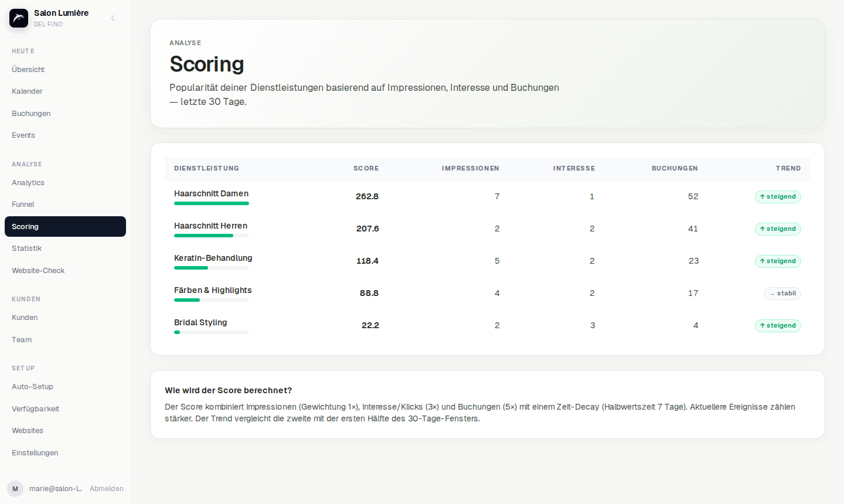The image size is (844, 504).
Task: Select the Keratin-Behandlung row name
Action: pos(213,258)
